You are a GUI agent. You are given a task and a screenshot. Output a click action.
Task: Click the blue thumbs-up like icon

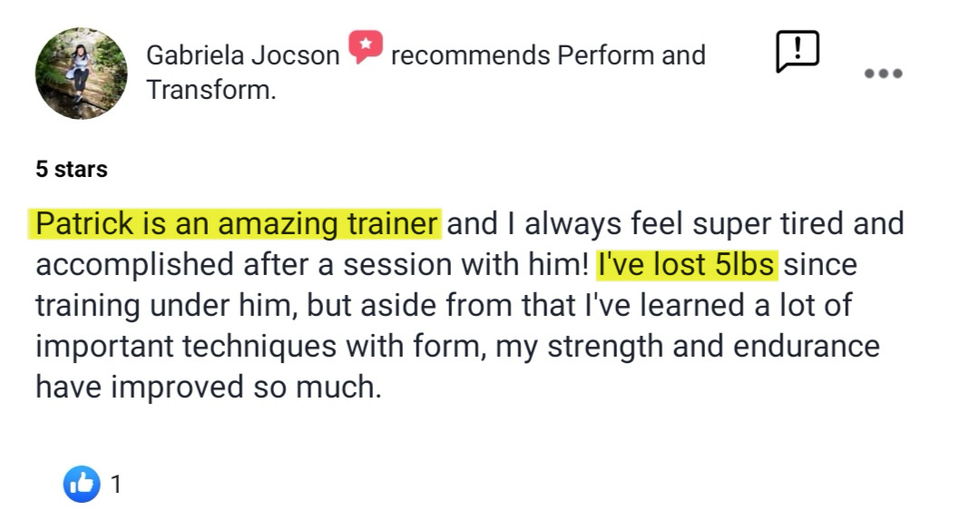[82, 484]
